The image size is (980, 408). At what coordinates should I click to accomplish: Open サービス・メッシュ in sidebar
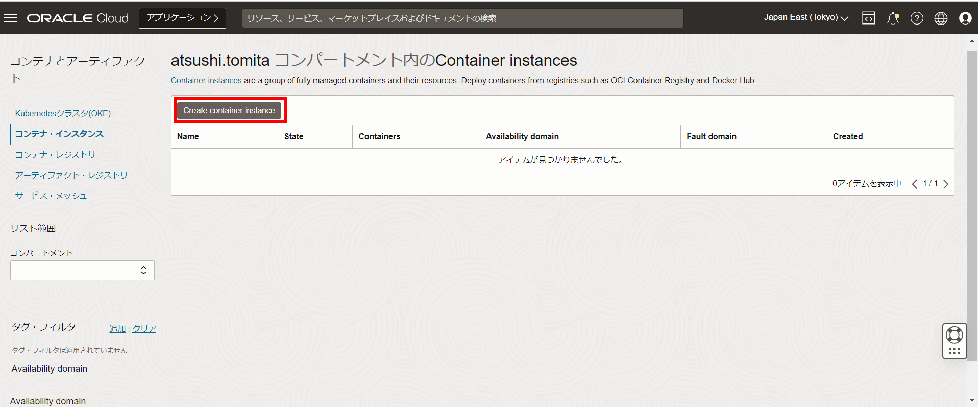51,195
